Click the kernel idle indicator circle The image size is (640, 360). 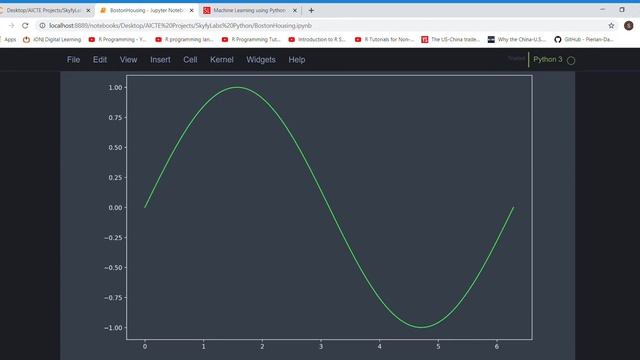571,60
